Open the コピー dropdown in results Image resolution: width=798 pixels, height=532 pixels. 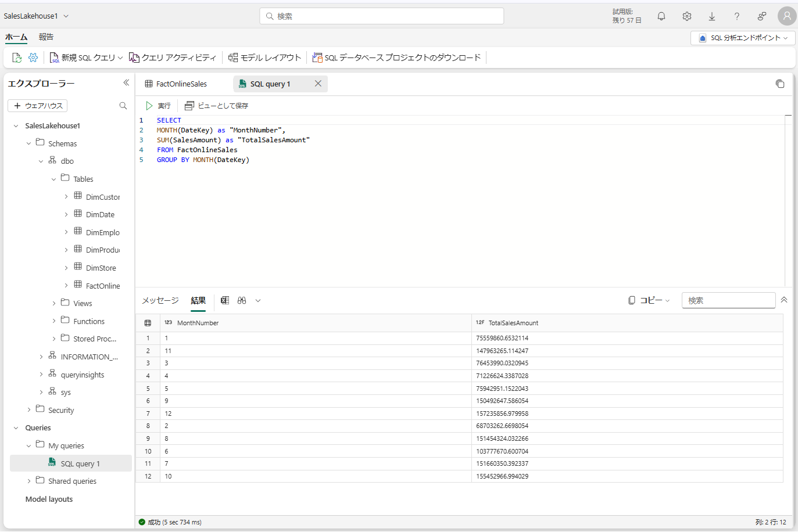tap(649, 300)
